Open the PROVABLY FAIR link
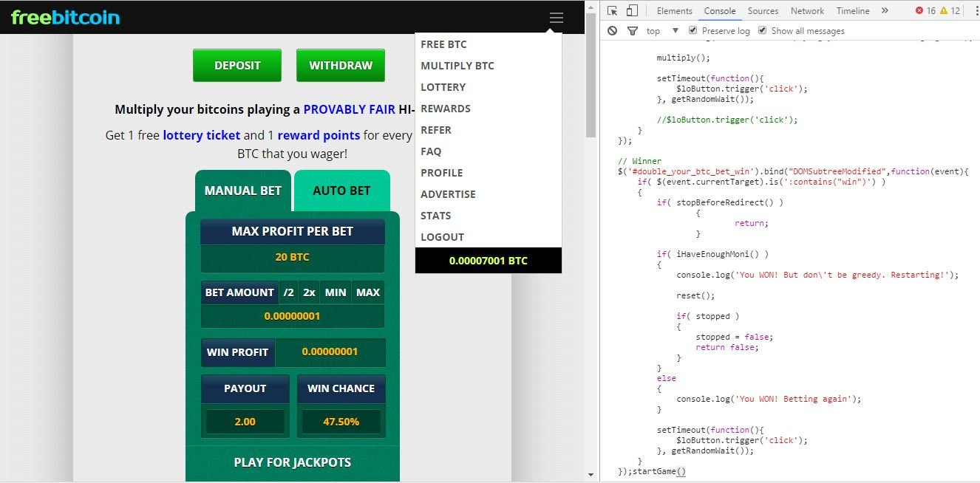The width and height of the screenshot is (980, 483). pyautogui.click(x=350, y=109)
